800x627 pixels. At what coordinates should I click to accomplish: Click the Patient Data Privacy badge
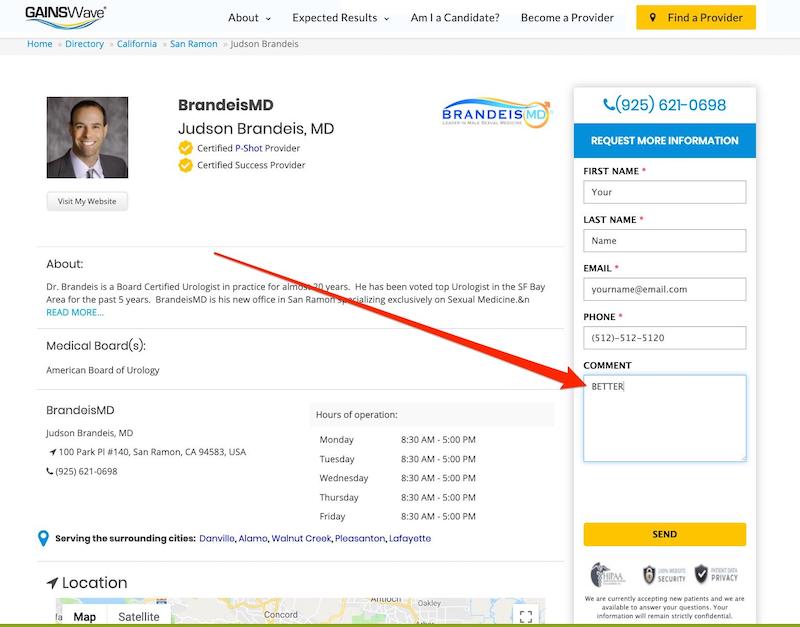pos(716,574)
